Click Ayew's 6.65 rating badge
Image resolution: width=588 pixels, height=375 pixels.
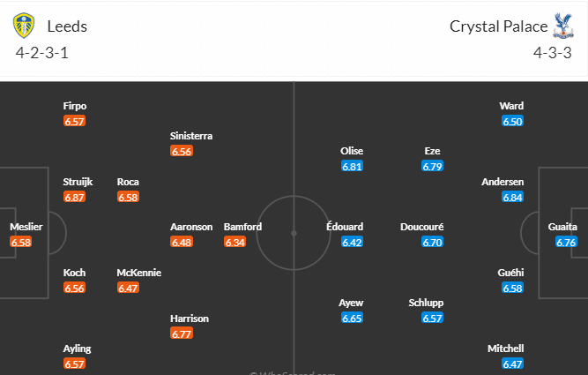[352, 319]
